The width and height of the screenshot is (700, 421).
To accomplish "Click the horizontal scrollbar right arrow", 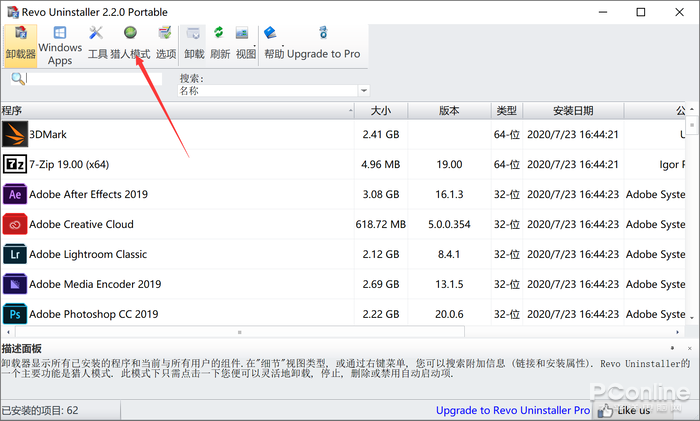I will 677,332.
